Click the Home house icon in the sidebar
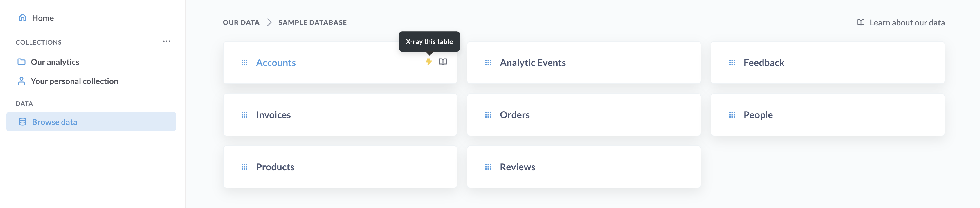 pos(23,18)
